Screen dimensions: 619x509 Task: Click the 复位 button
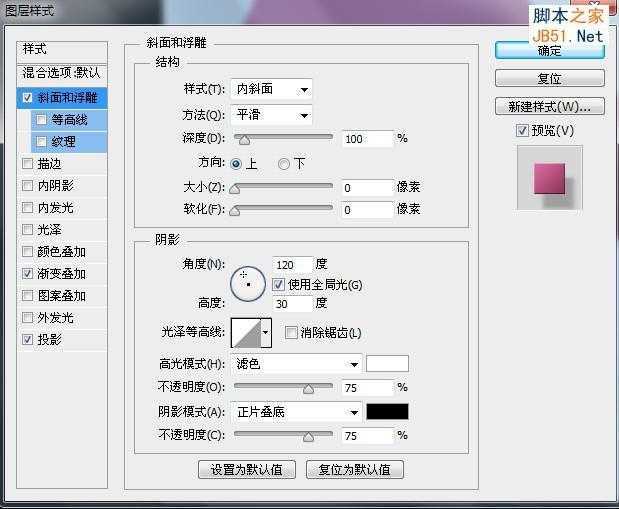click(x=550, y=78)
